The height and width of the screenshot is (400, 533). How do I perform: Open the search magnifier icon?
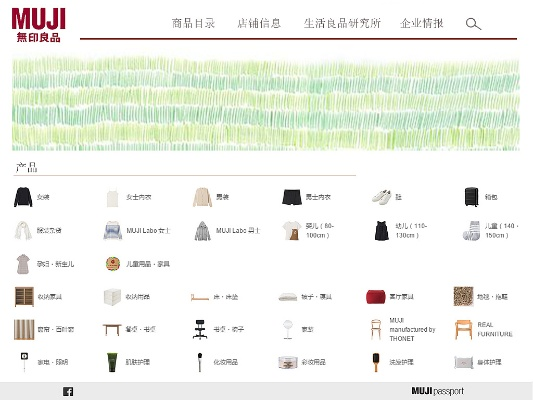(473, 24)
